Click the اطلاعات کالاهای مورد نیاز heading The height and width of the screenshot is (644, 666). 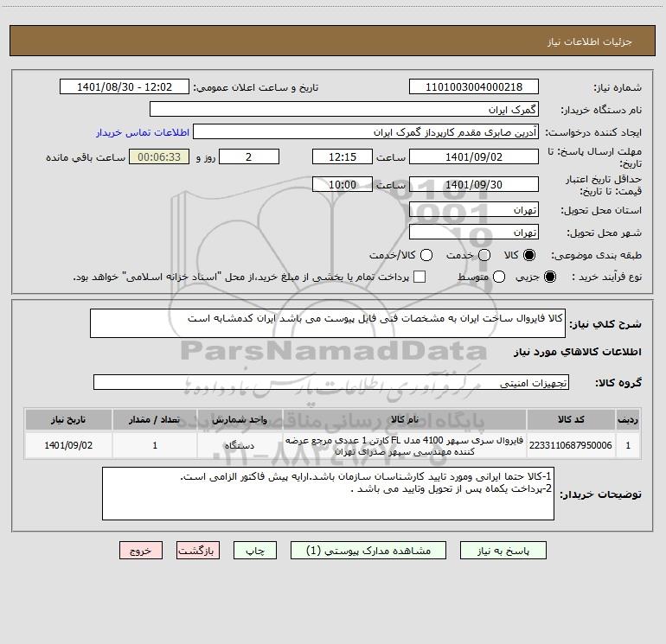(x=578, y=352)
